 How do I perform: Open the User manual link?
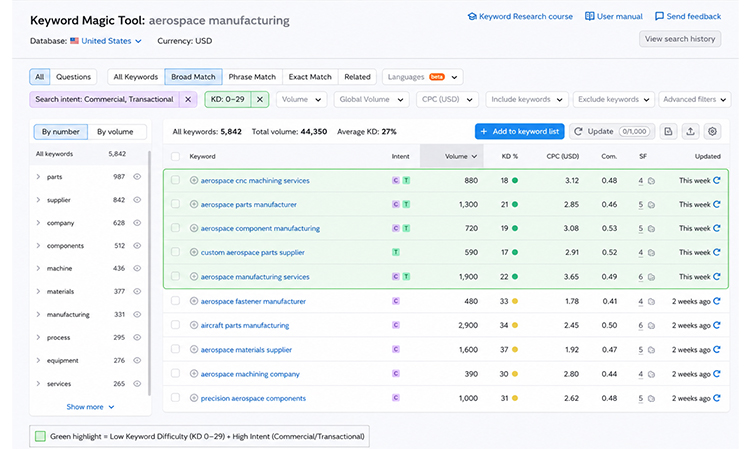click(614, 16)
